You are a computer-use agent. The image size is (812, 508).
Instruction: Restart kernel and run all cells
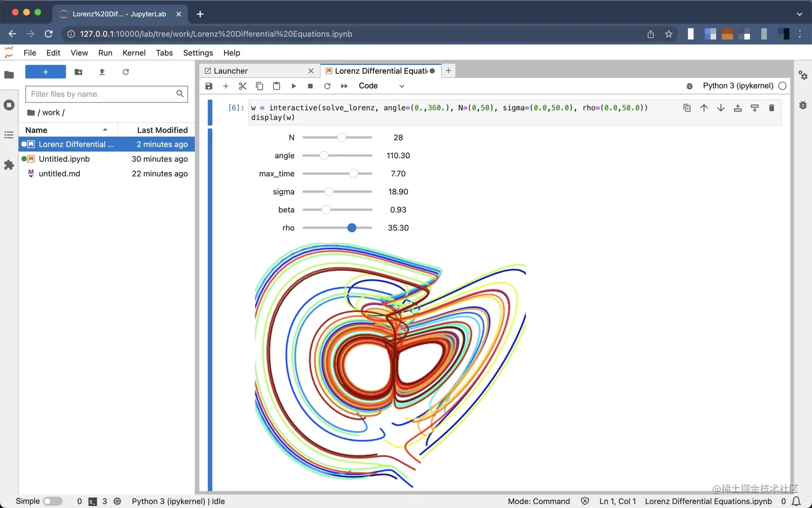tap(344, 86)
